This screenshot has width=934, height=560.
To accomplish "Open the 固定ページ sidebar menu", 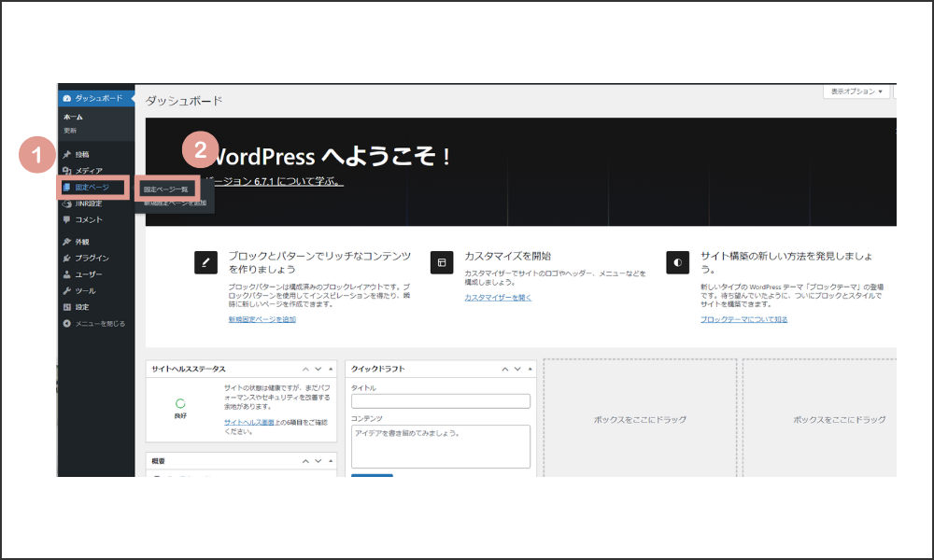I will click(x=92, y=188).
